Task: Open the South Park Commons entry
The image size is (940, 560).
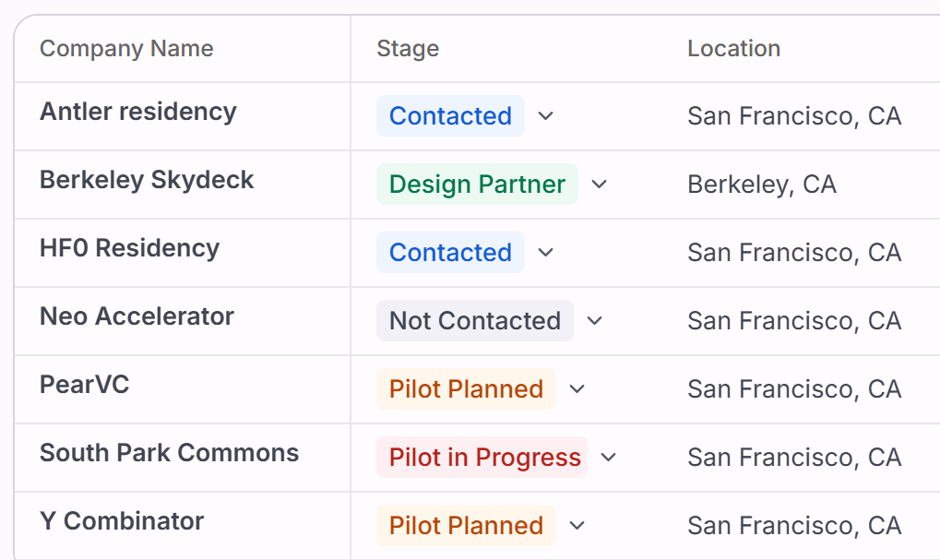Action: coord(169,453)
